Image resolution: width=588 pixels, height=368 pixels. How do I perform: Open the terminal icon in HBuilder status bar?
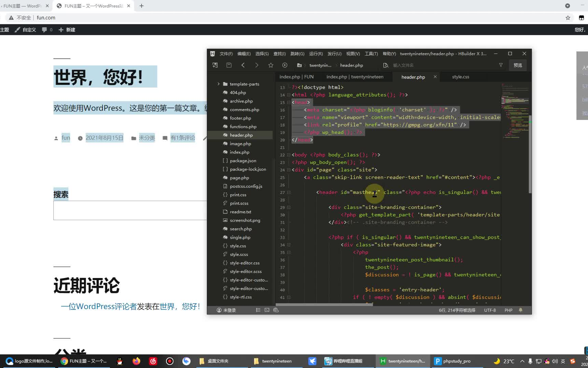click(x=267, y=310)
